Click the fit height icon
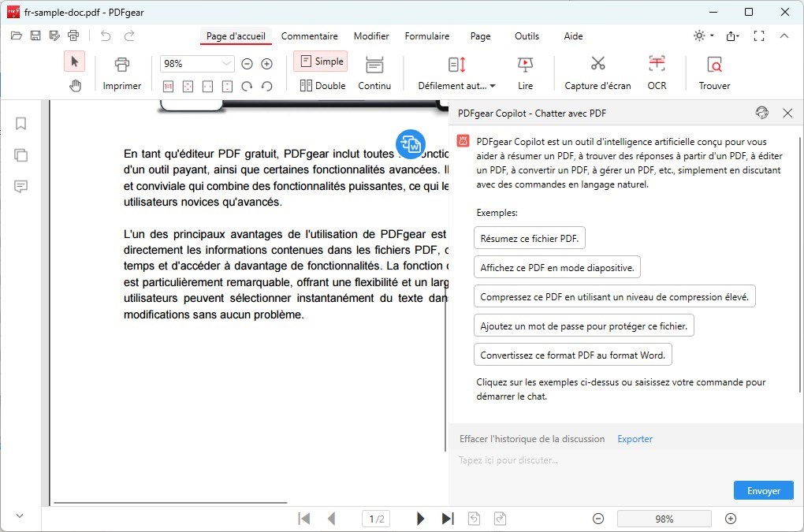This screenshot has width=804, height=532. coord(227,86)
